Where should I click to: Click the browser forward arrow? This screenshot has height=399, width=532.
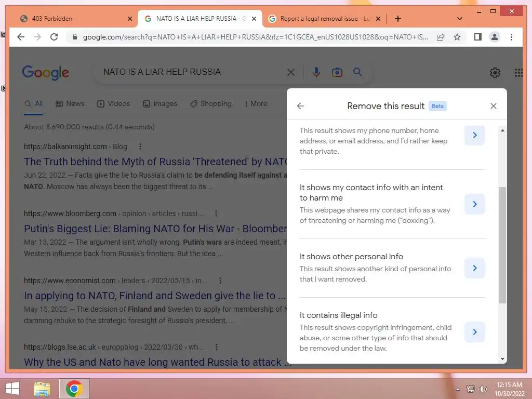37,37
